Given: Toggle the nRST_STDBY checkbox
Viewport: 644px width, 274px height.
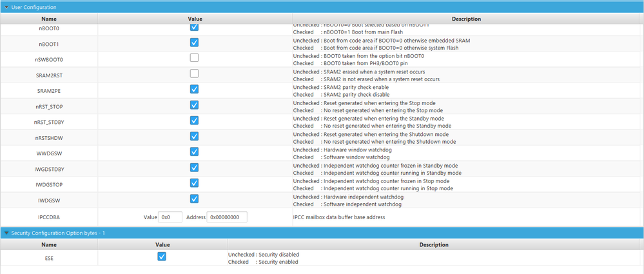Looking at the screenshot, I should point(194,121).
